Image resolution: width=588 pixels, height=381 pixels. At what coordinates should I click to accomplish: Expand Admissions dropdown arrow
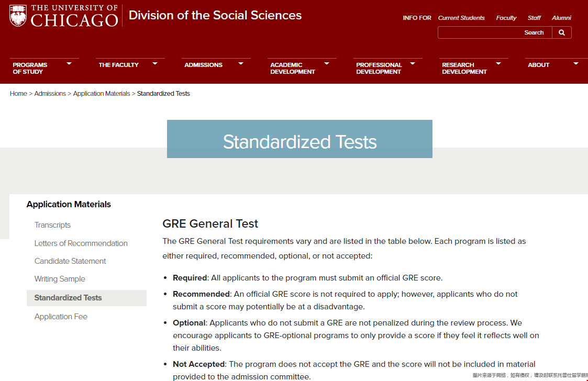point(241,64)
